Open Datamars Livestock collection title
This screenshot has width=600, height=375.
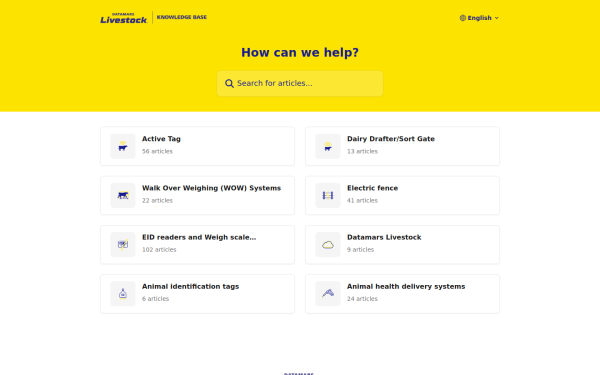click(384, 237)
